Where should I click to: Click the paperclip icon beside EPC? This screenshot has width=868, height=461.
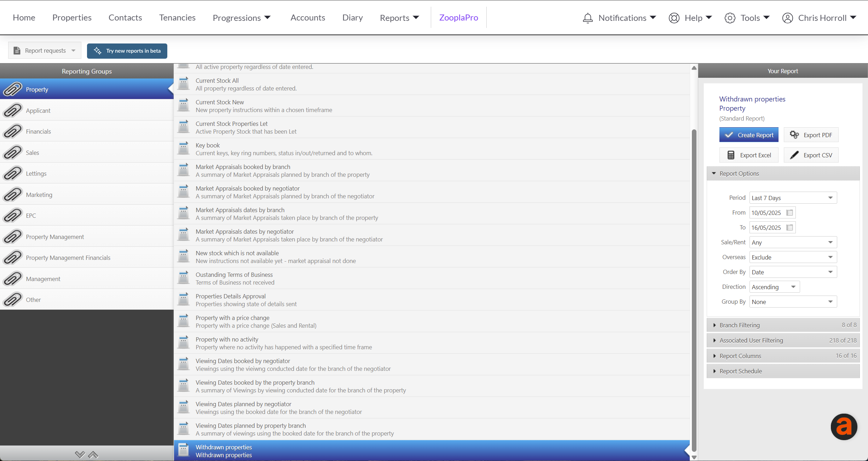(x=13, y=215)
